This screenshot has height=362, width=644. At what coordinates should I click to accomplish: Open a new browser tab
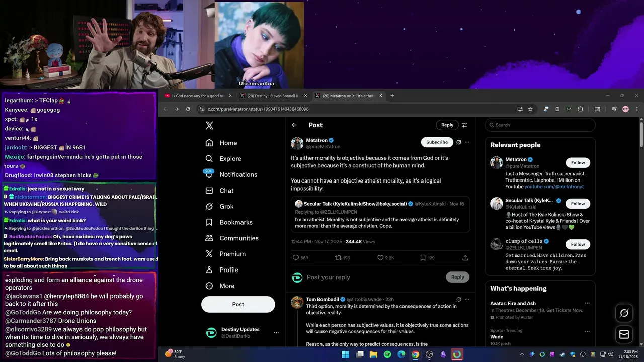click(392, 96)
